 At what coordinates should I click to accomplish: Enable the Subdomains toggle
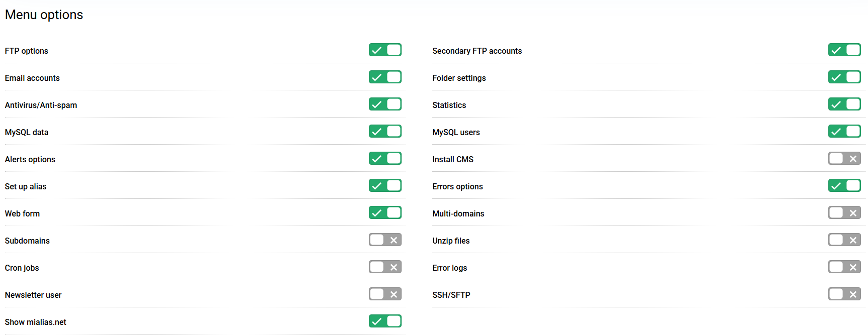pyautogui.click(x=385, y=240)
